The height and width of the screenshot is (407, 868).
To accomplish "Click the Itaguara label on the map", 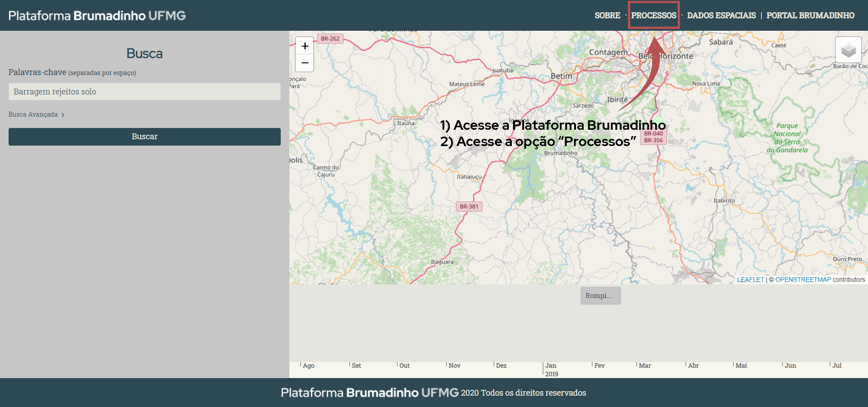I will point(442,262).
